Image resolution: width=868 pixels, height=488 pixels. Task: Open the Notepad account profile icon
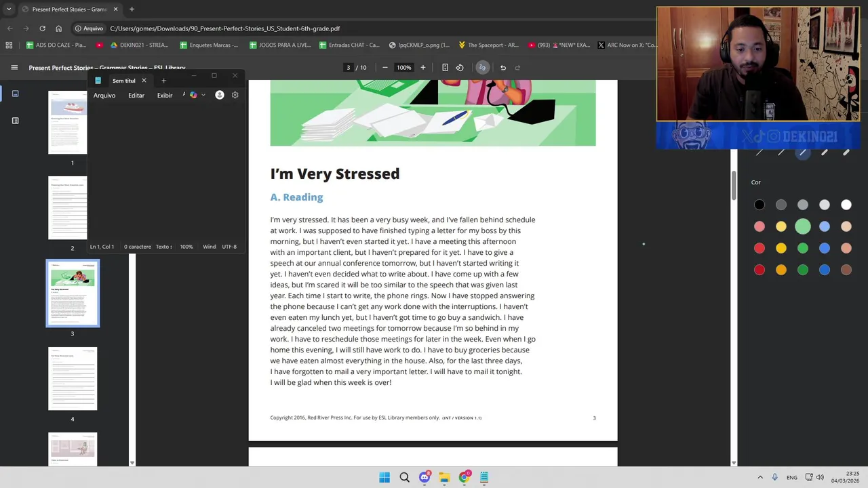coord(220,95)
